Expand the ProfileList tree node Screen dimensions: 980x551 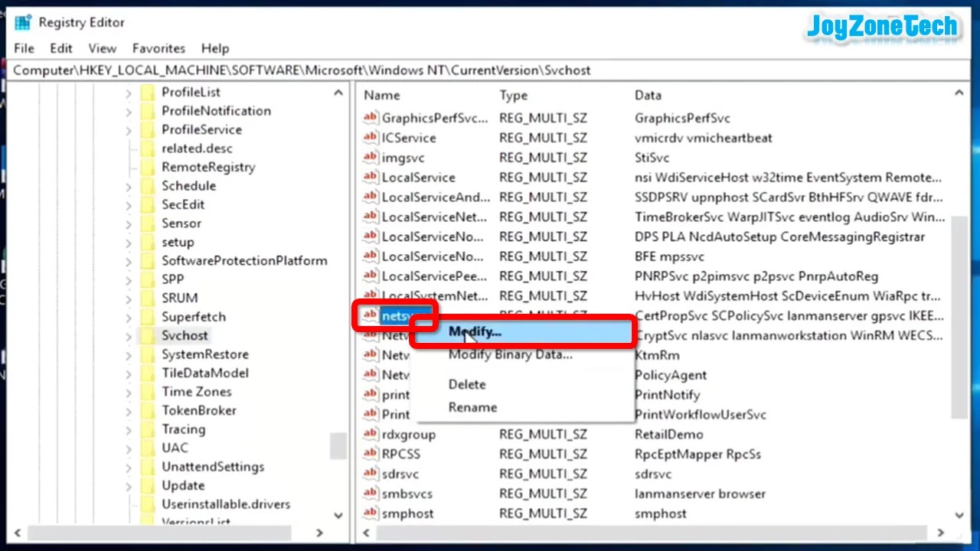pyautogui.click(x=128, y=93)
